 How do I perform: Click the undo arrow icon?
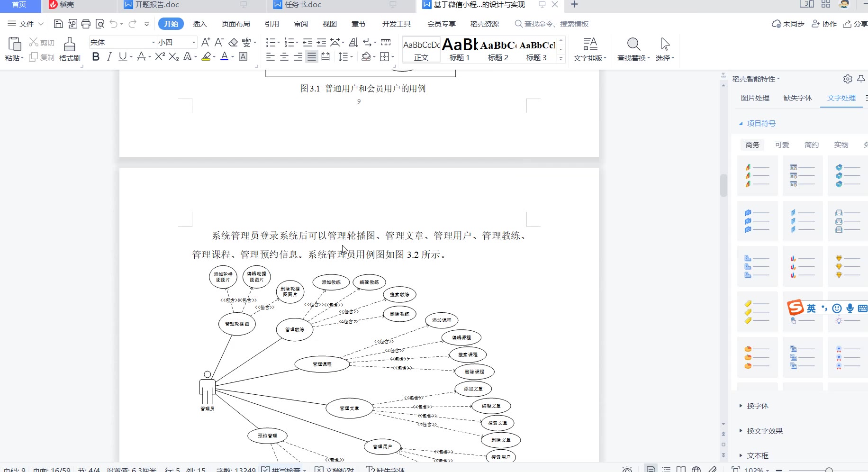point(113,24)
